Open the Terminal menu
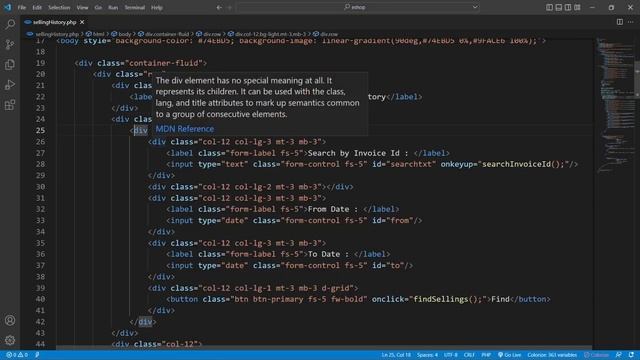The width and height of the screenshot is (640, 360). tap(135, 7)
